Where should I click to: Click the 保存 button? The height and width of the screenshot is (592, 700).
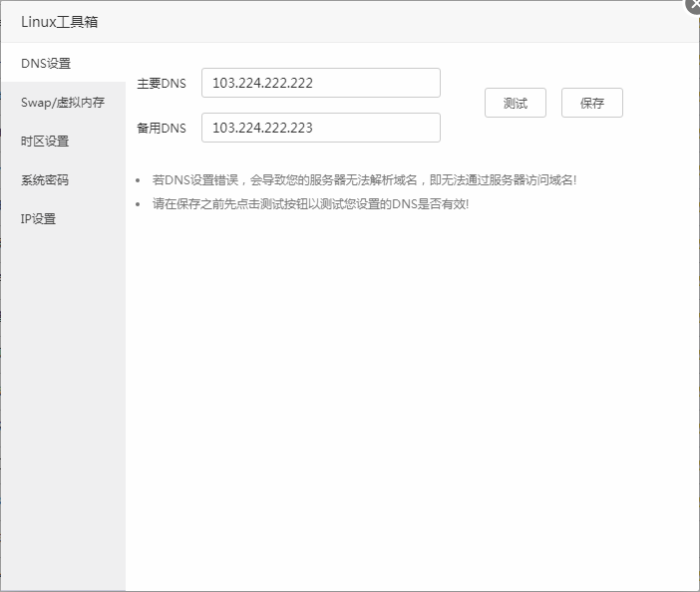tap(591, 103)
